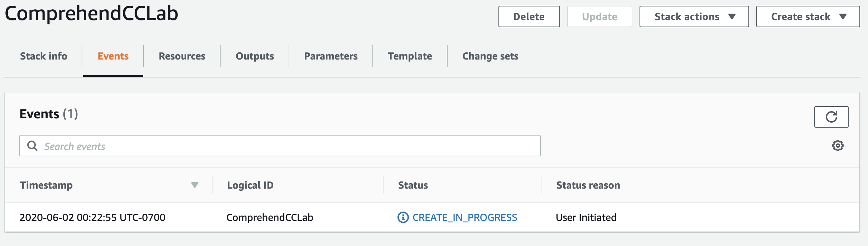The height and width of the screenshot is (246, 868).
Task: View the Template tab
Action: coord(410,56)
